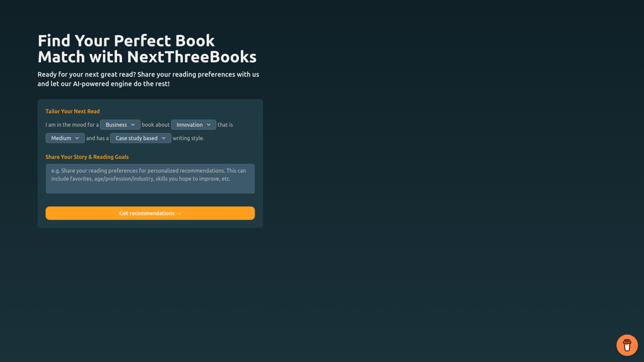Click the Find Your Perfect Book Match headline

click(147, 49)
